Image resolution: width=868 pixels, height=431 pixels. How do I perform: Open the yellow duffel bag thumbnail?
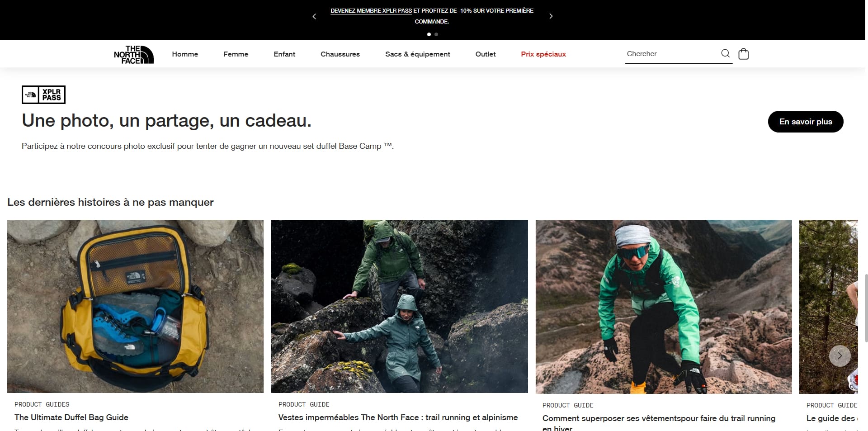tap(135, 306)
